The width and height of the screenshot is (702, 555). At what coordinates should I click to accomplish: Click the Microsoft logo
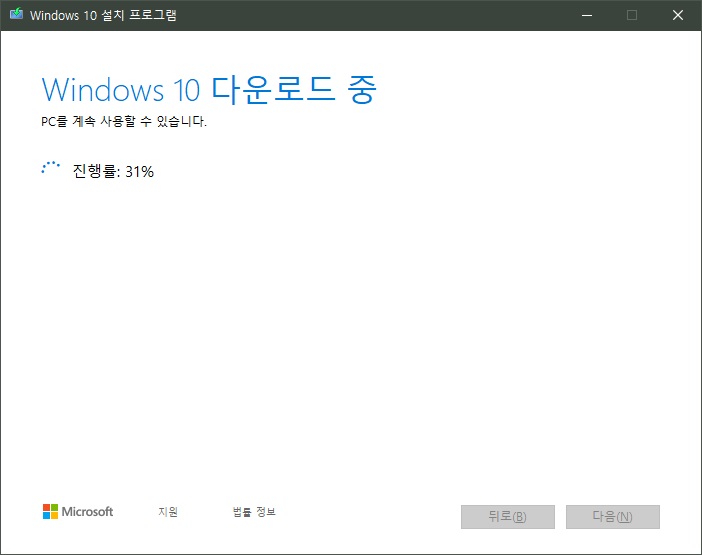[x=78, y=512]
